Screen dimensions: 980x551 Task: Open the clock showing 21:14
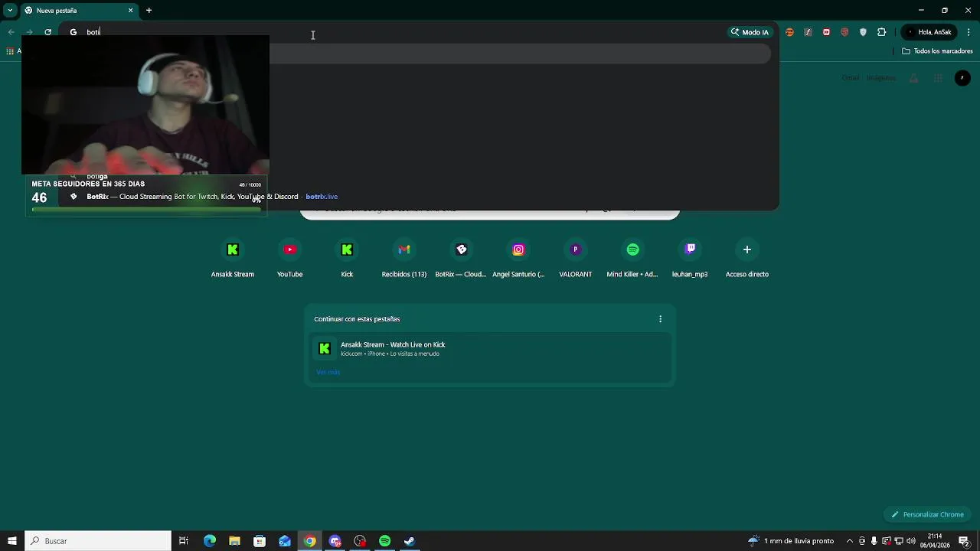(935, 541)
